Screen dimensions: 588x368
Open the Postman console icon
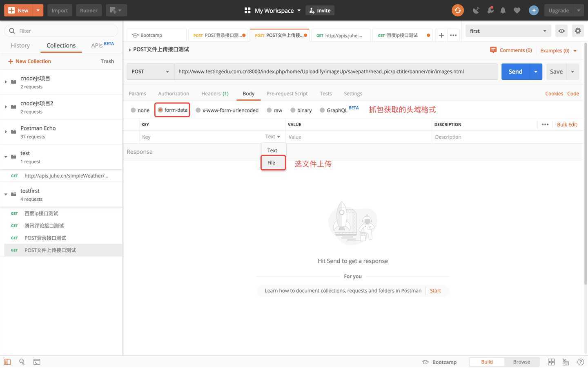pos(37,362)
